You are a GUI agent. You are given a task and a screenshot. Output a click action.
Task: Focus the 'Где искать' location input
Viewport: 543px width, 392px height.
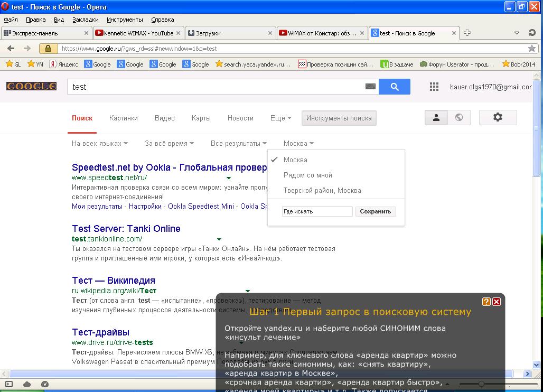[317, 211]
